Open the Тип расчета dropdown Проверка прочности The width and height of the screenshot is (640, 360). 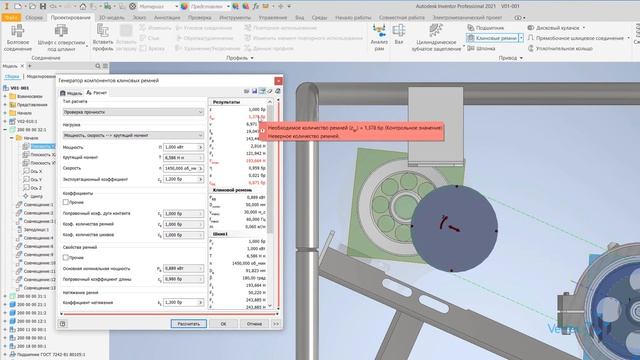coord(133,112)
